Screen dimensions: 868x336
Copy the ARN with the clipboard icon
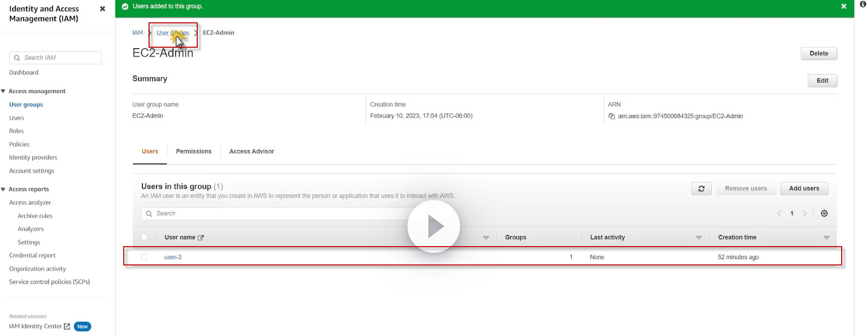611,116
